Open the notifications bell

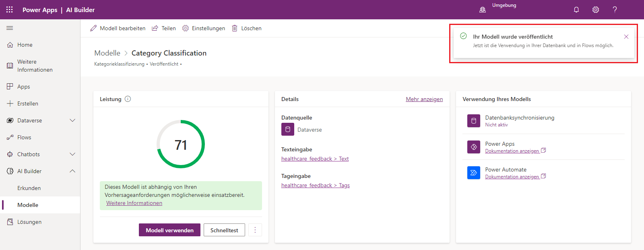[x=576, y=10]
